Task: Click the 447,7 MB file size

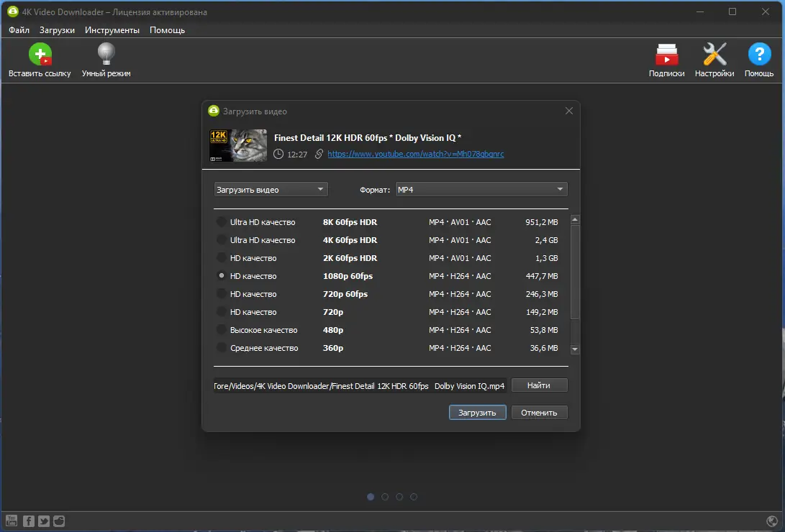Action: tap(541, 276)
